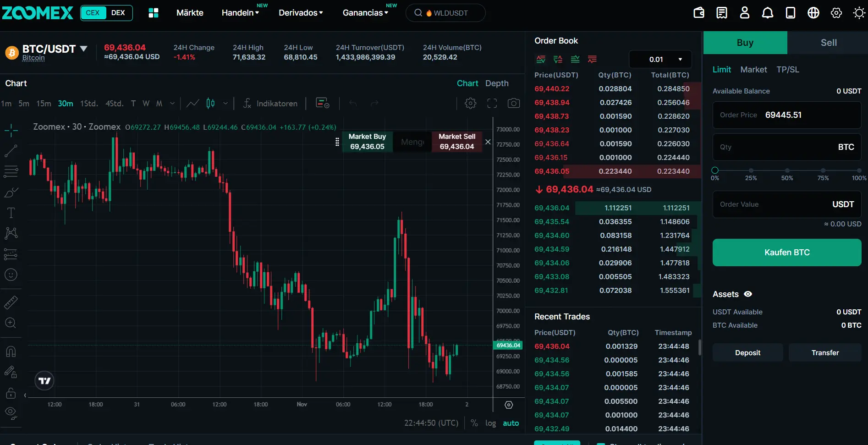Open the Ganancias dropdown menu

click(365, 13)
